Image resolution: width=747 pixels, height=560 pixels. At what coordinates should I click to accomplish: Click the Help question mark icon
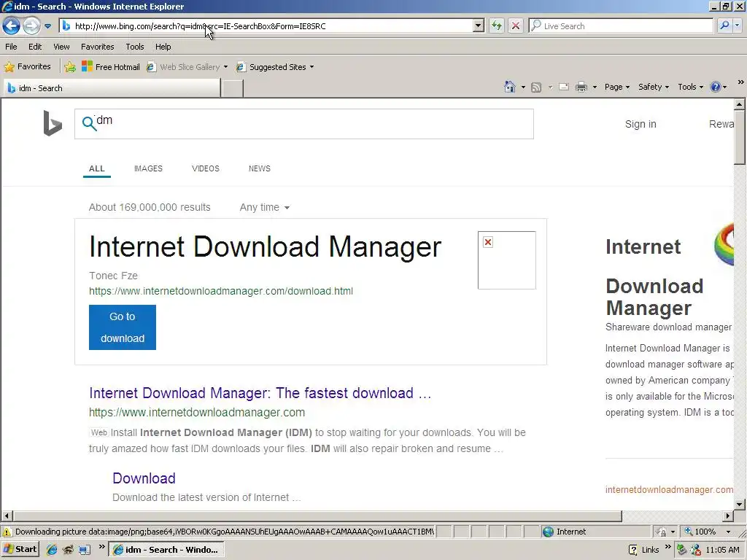coord(715,87)
